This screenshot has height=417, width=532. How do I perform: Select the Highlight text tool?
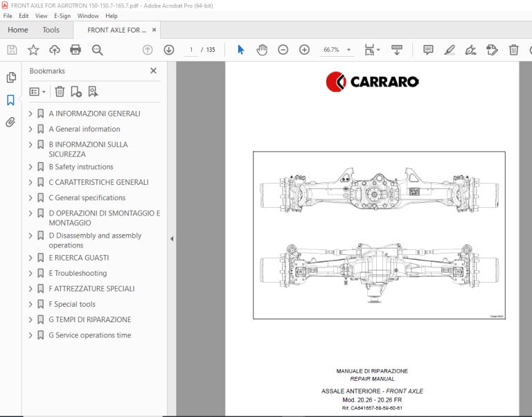[x=450, y=50]
